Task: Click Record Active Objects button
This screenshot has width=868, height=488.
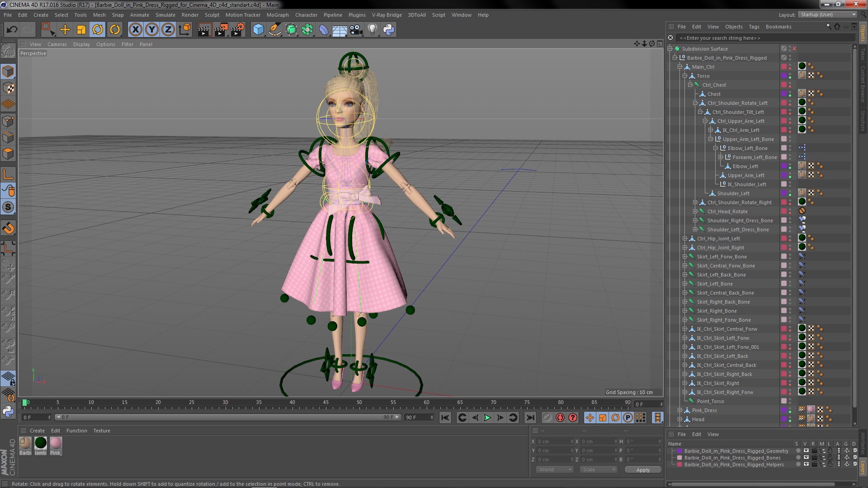Action: (x=547, y=418)
